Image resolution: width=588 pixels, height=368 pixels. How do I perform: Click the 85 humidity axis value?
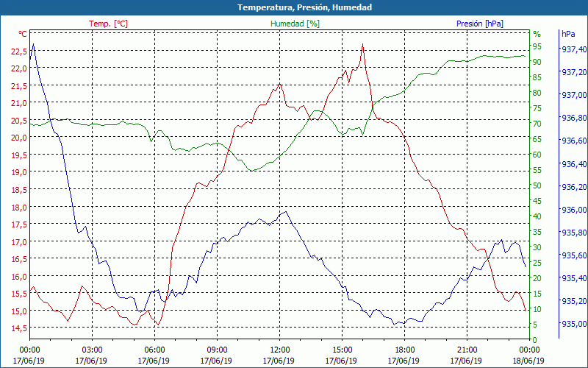pyautogui.click(x=537, y=77)
